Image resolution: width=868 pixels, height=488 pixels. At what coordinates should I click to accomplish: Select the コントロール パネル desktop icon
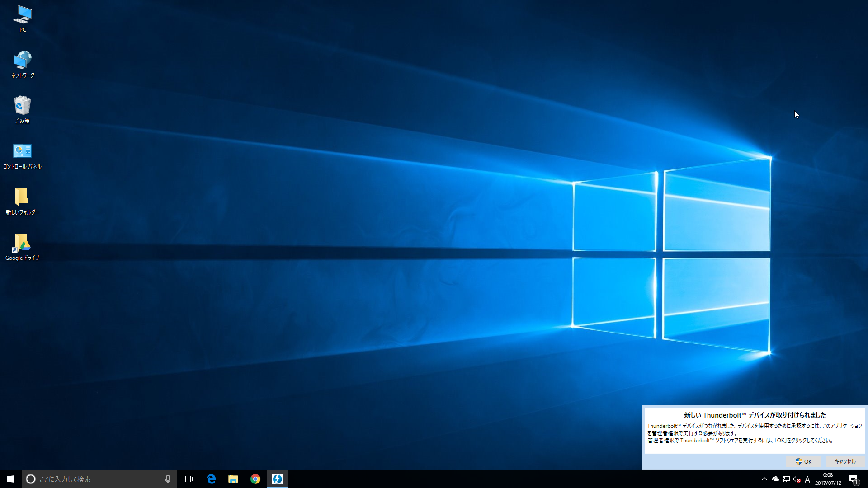tap(23, 156)
